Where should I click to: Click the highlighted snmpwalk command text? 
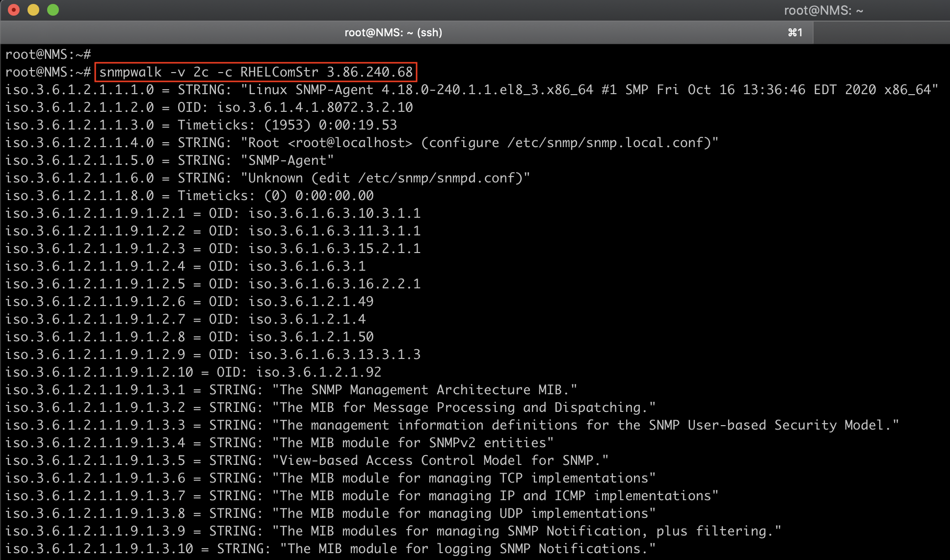(256, 72)
